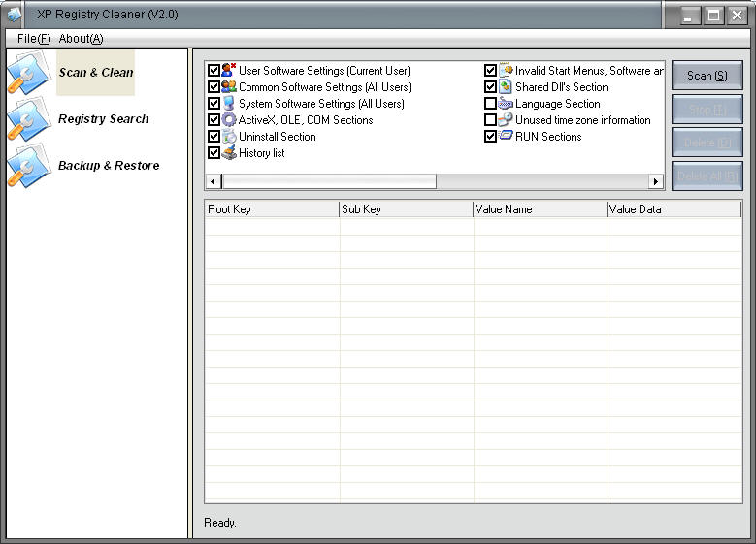Click the Value Name column header
The height and width of the screenshot is (544, 756).
540,209
